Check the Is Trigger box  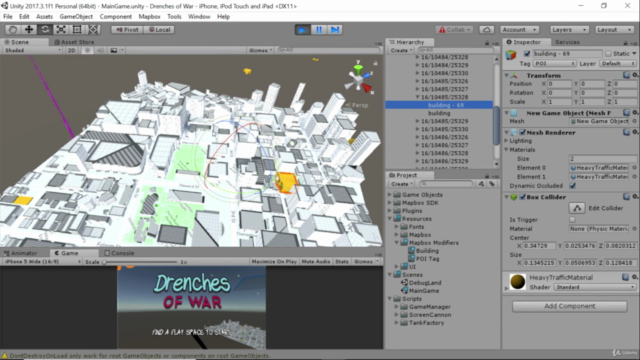573,220
